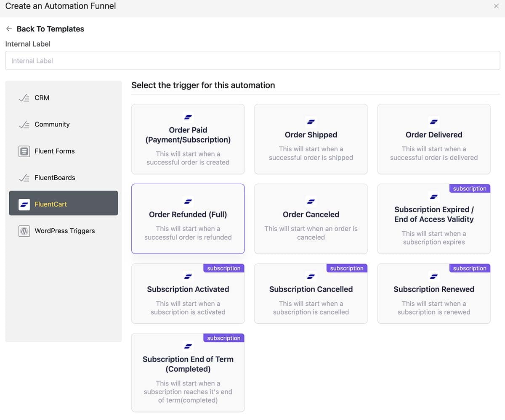Click the FluentCart icon on Subscription Renewed card
The width and height of the screenshot is (505, 420).
(433, 277)
